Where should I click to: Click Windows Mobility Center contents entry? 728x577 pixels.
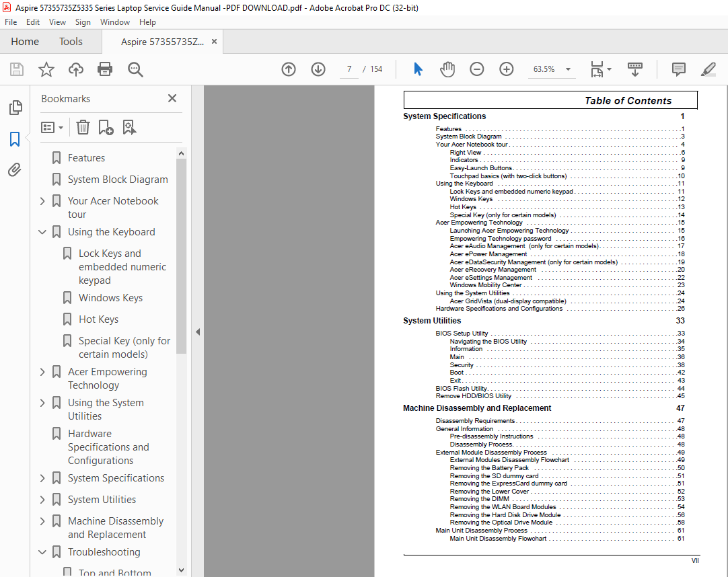coord(486,285)
